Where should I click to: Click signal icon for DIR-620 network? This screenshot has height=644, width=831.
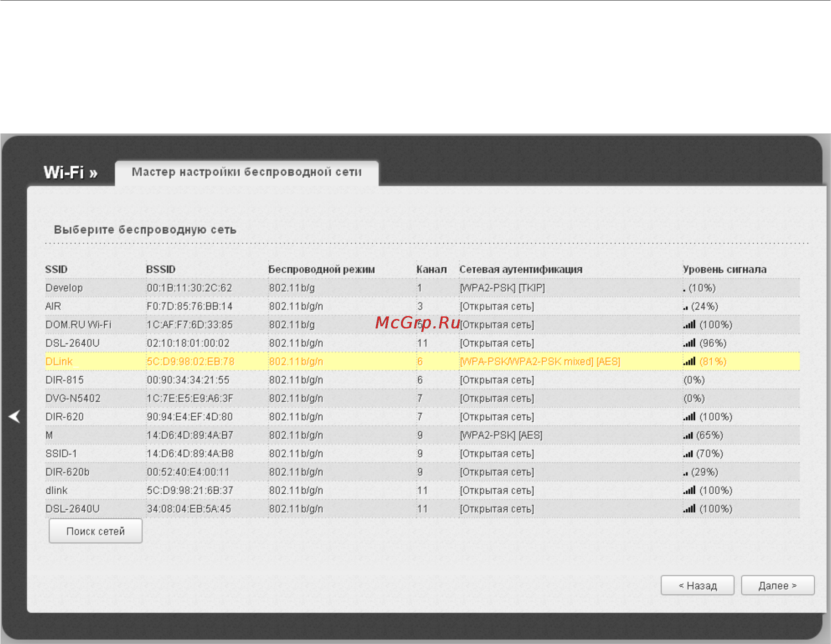pyautogui.click(x=689, y=416)
